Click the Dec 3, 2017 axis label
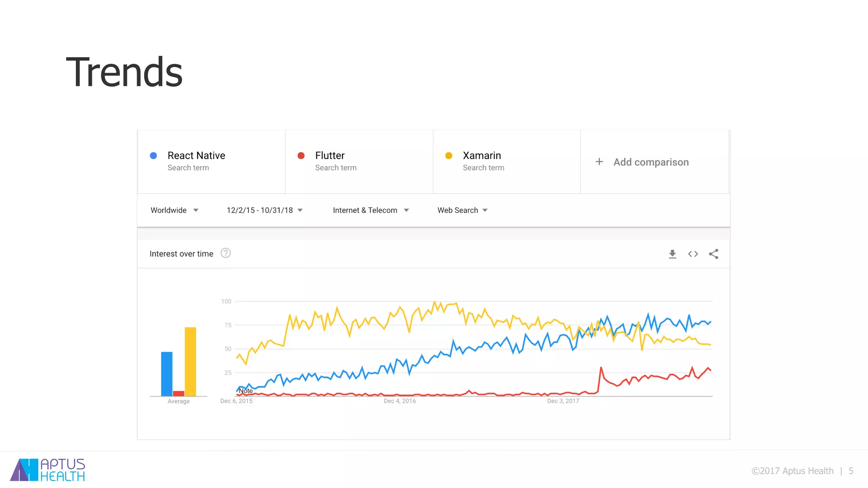 coord(563,401)
